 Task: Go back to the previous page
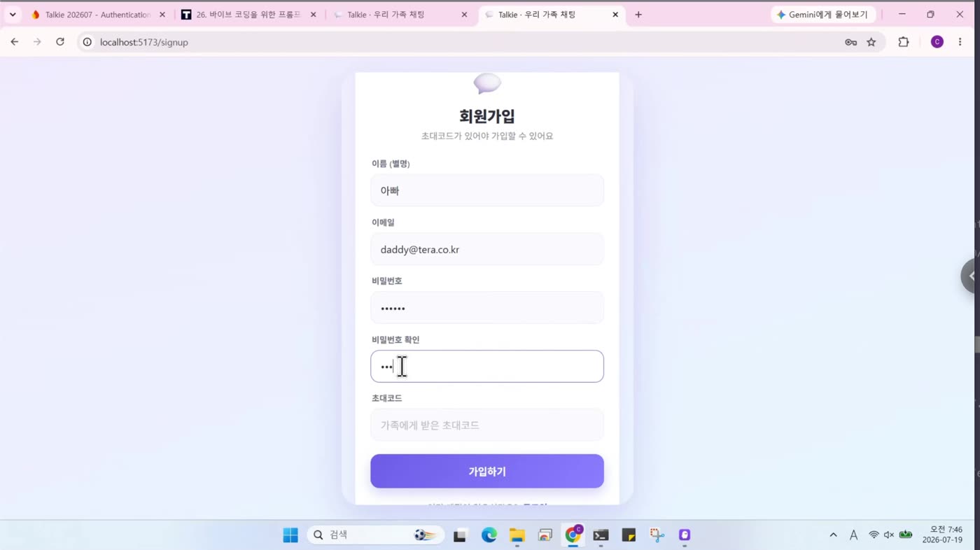coord(15,42)
